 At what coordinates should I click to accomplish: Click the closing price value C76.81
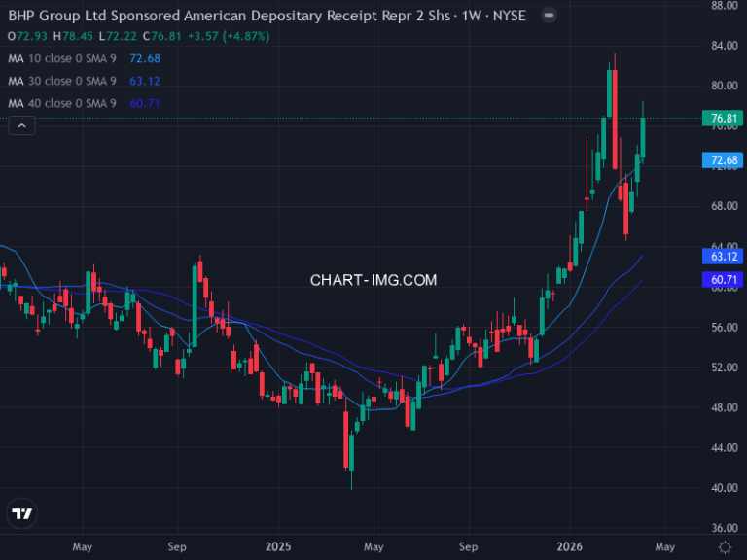pyautogui.click(x=162, y=36)
